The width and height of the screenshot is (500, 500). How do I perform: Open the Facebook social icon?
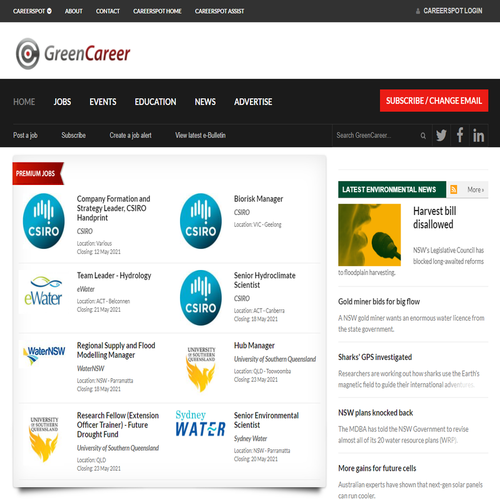pos(460,135)
